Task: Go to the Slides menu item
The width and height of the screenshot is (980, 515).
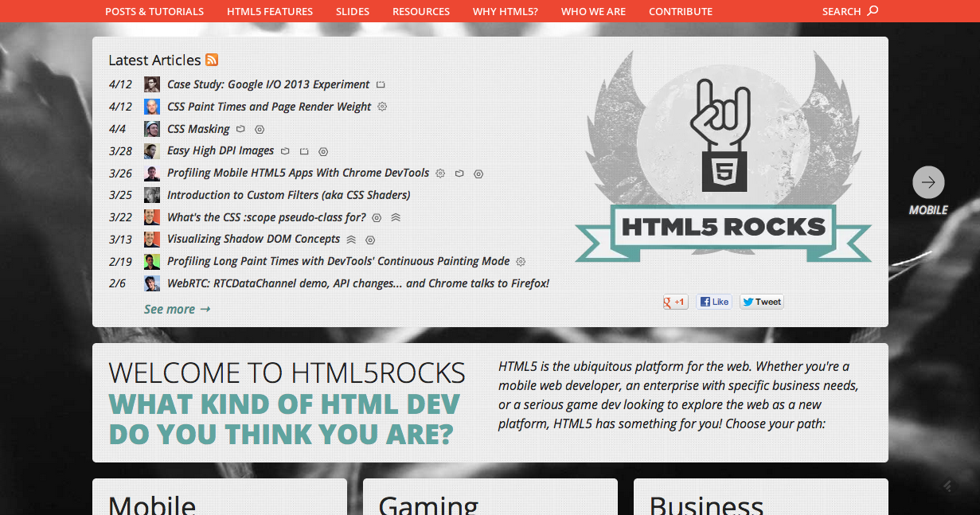Action: click(353, 11)
